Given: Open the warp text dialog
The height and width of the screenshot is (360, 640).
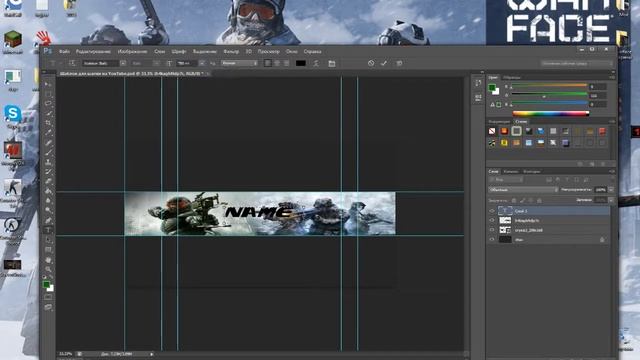Looking at the screenshot, I should pyautogui.click(x=316, y=63).
